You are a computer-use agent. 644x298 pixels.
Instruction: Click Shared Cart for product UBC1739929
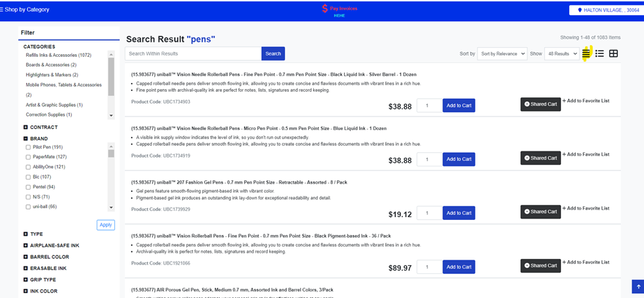coord(541,212)
